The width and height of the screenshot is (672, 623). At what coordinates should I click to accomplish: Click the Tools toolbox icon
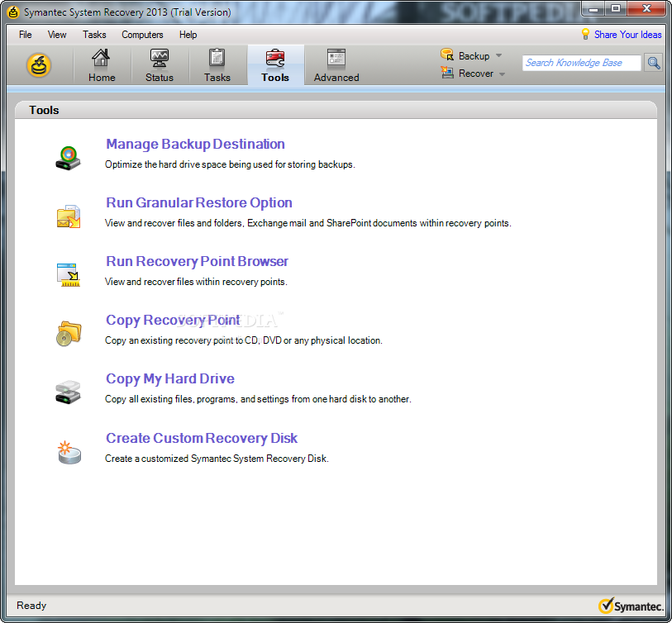[x=275, y=58]
